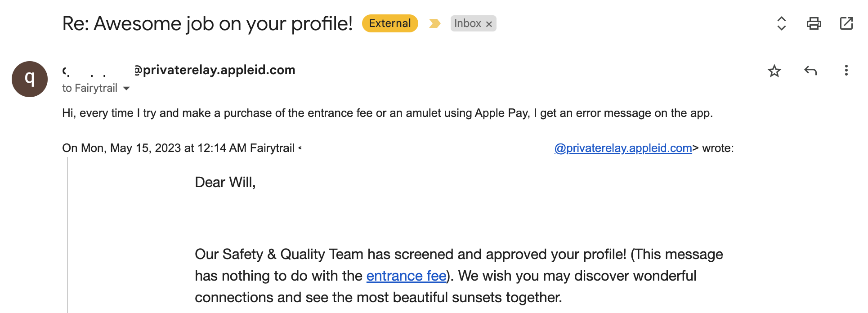Print the email using the printer icon
868x313 pixels.
pos(814,23)
